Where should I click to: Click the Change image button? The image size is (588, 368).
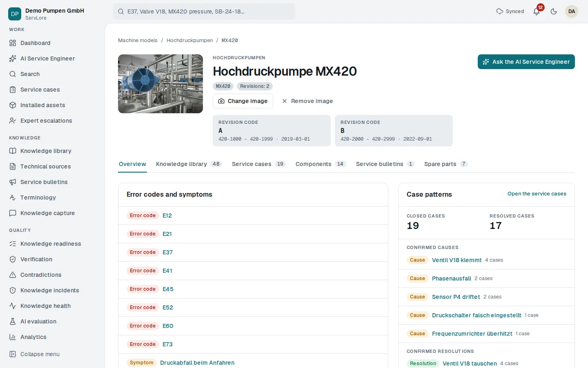[243, 101]
